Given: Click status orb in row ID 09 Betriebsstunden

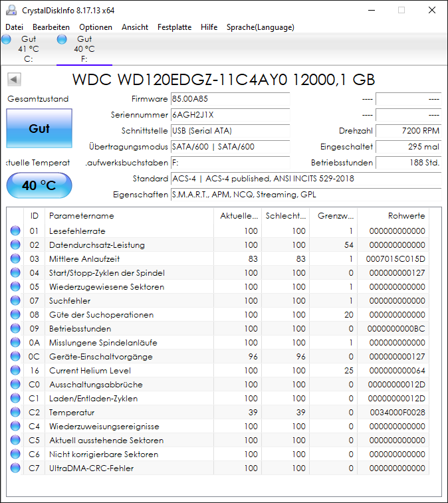Looking at the screenshot, I should 15,328.
